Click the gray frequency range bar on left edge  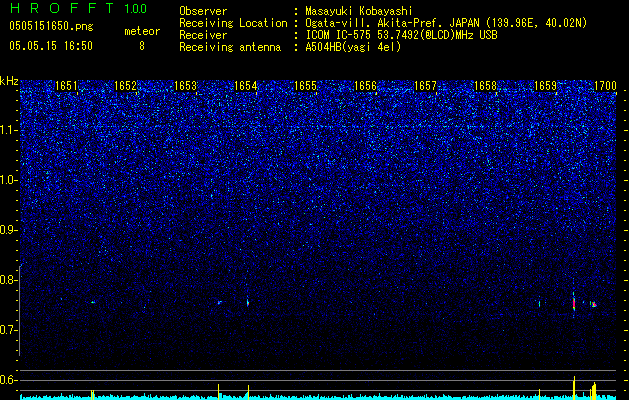click(x=20, y=310)
